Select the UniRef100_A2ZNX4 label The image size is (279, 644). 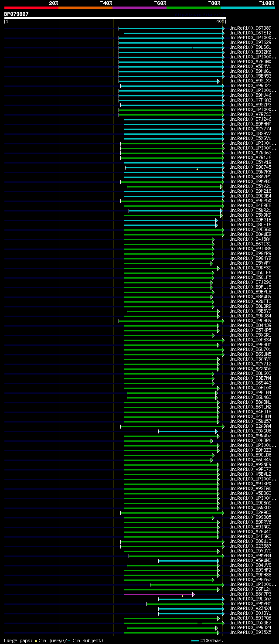(x=250, y=608)
